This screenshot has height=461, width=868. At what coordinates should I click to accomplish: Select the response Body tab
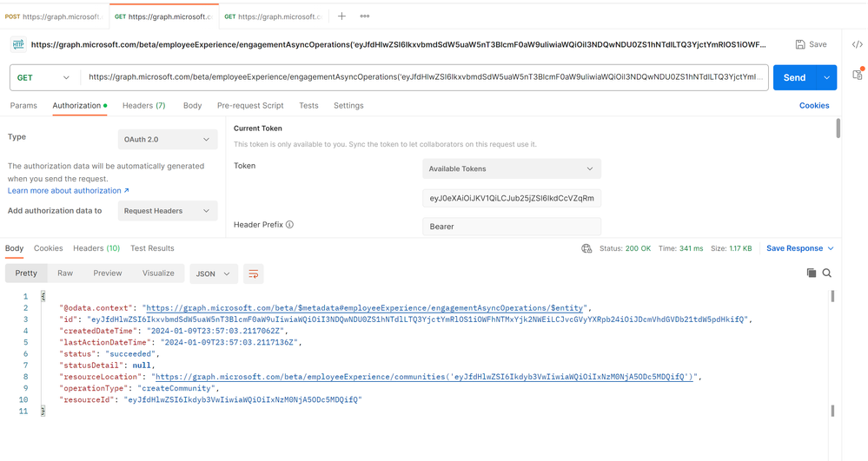pos(15,248)
